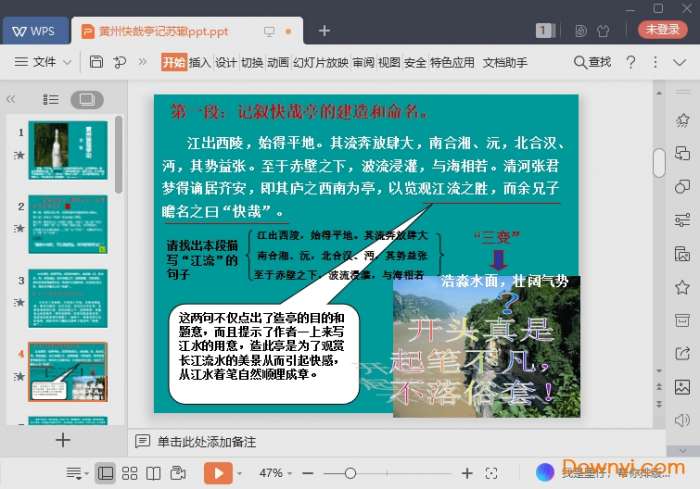Select slide 1 thumbnail

click(x=68, y=150)
